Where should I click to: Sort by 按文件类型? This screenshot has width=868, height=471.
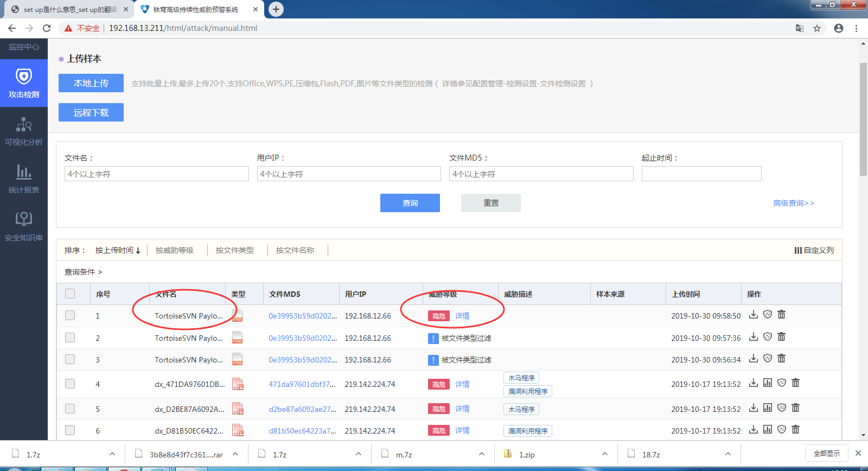coord(235,250)
